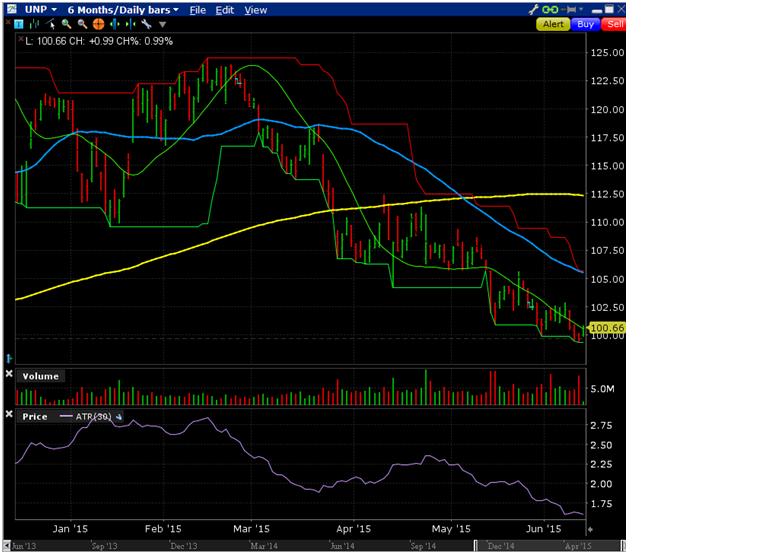Screen dimensions: 784x554
Task: Close the Volume panel with its X
Action: click(x=9, y=375)
